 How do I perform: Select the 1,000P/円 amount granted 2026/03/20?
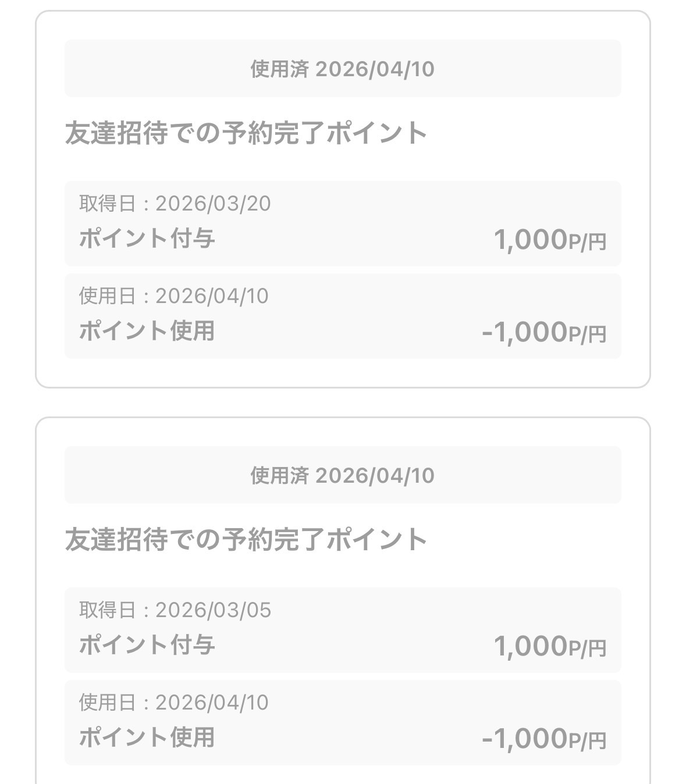click(x=550, y=240)
